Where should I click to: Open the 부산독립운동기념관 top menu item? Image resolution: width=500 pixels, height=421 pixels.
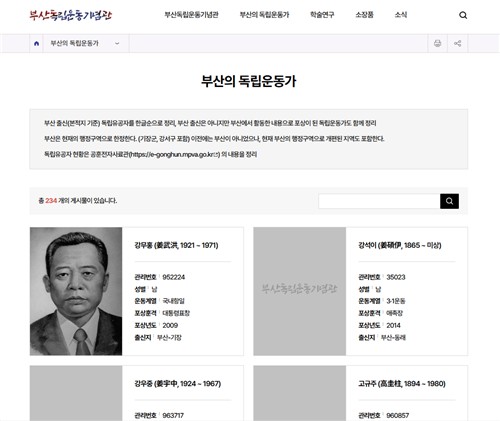pyautogui.click(x=191, y=15)
